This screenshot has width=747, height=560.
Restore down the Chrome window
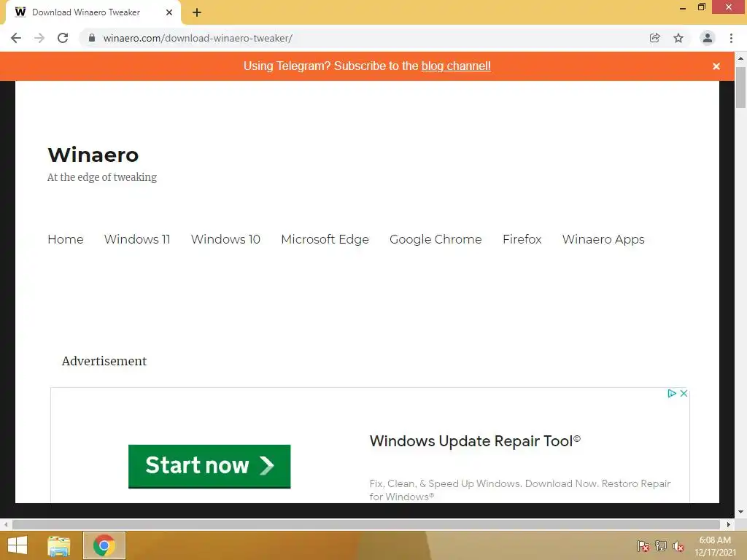[701, 7]
